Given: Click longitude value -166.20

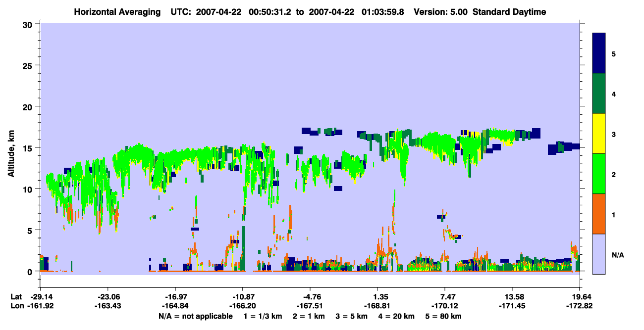Looking at the screenshot, I should (243, 306).
